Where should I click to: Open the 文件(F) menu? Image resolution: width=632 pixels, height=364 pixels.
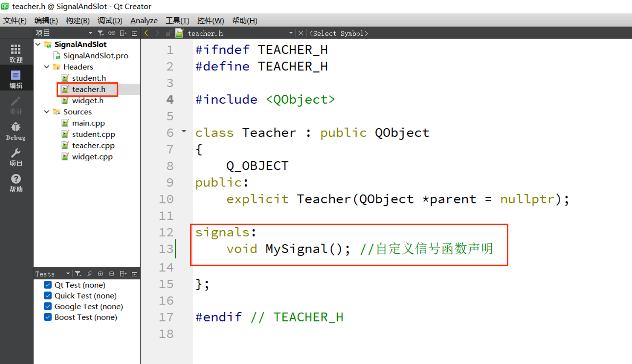(15, 21)
